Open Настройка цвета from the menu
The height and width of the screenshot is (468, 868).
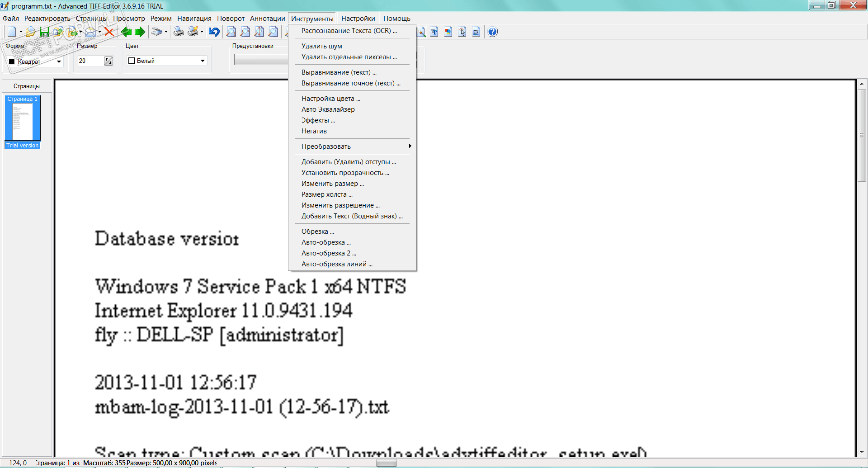click(352, 99)
